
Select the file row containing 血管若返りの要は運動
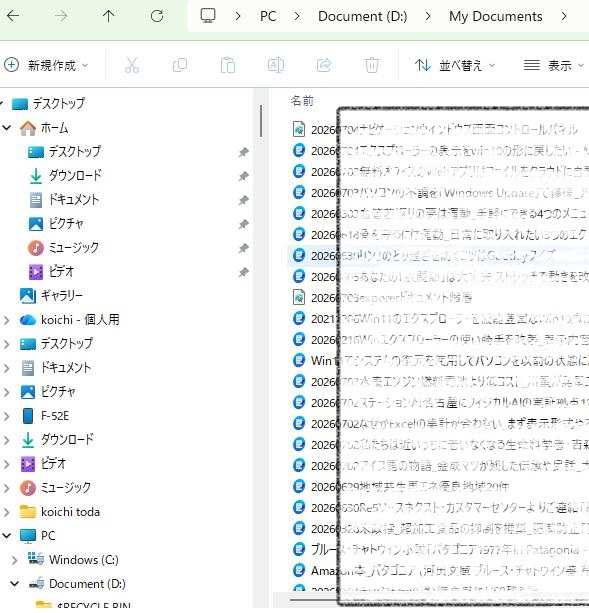pos(440,213)
